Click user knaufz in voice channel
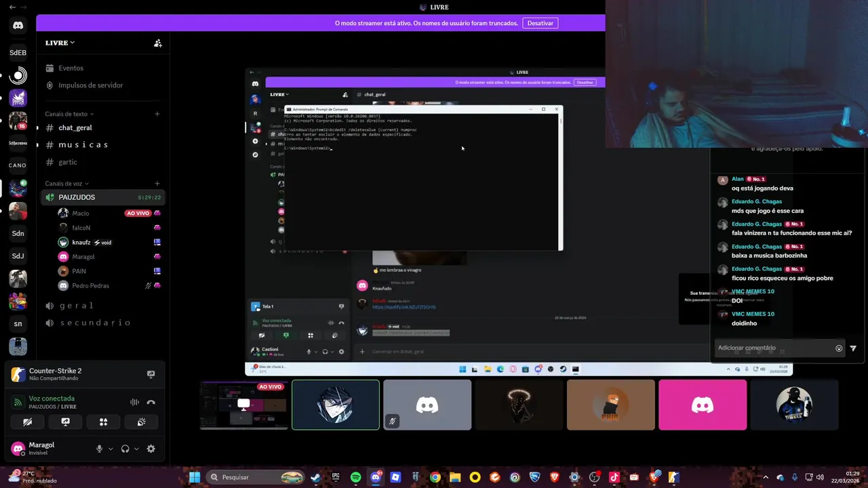 (108, 242)
